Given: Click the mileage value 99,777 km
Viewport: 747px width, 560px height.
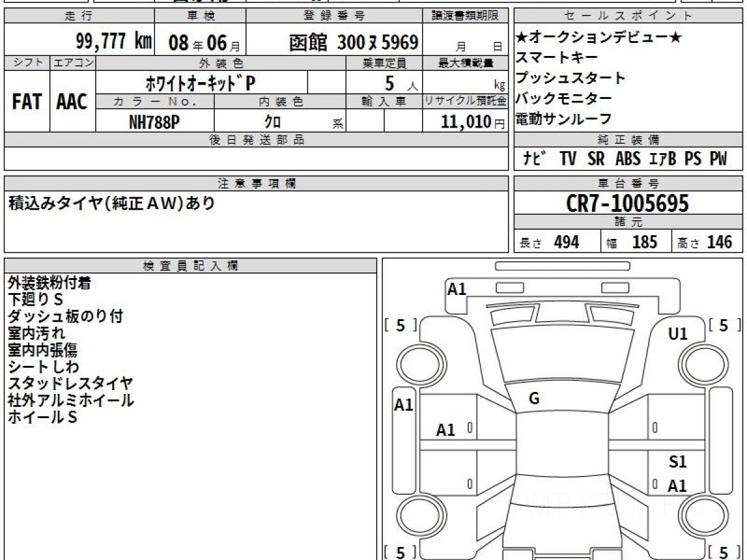Looking at the screenshot, I should (x=114, y=42).
